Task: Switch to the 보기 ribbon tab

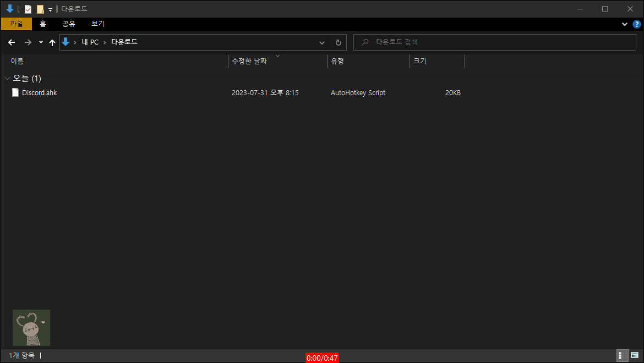Action: pyautogui.click(x=98, y=24)
